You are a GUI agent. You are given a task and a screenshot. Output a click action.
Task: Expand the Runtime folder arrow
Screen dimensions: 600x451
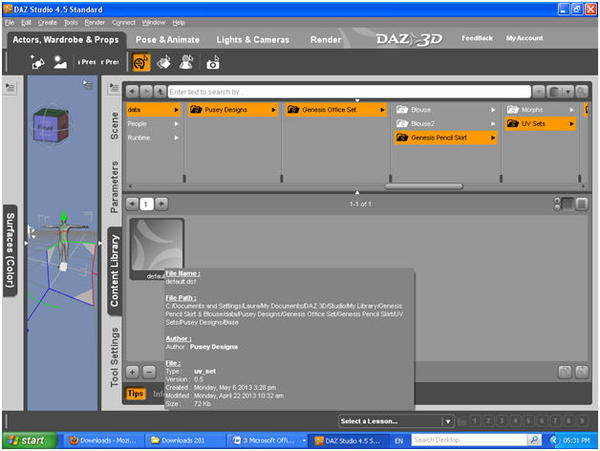(176, 138)
